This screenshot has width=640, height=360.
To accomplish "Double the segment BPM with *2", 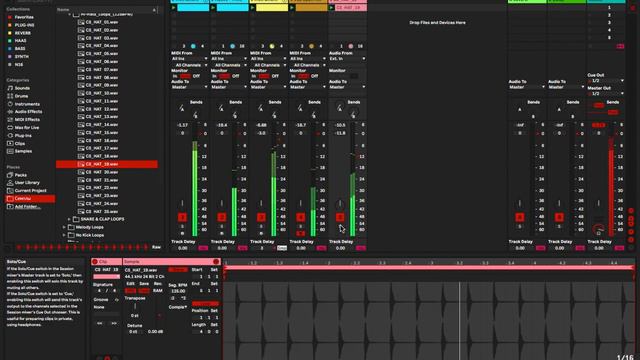I will (x=183, y=298).
